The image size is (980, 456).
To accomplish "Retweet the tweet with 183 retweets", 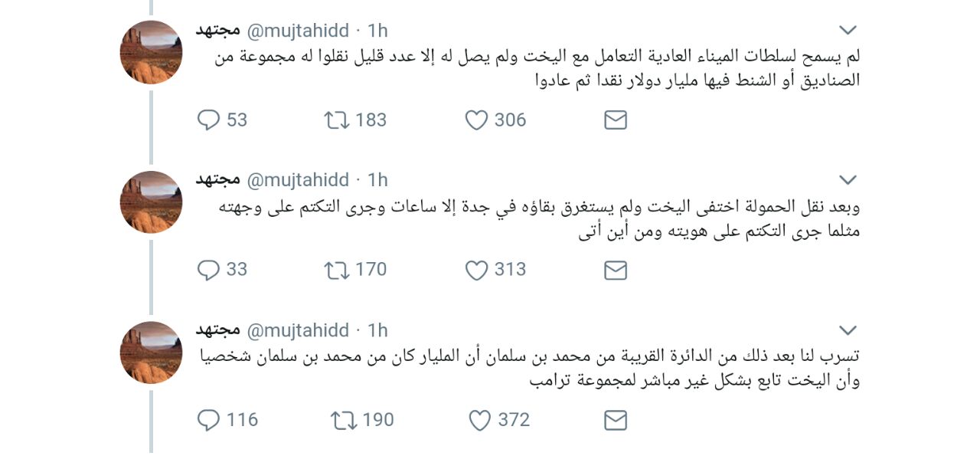I will [337, 120].
